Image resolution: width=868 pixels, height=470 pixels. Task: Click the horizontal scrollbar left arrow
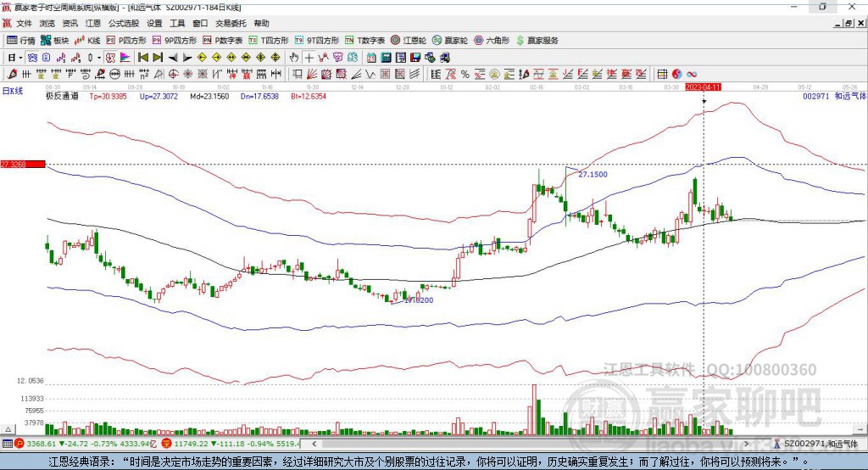314,444
